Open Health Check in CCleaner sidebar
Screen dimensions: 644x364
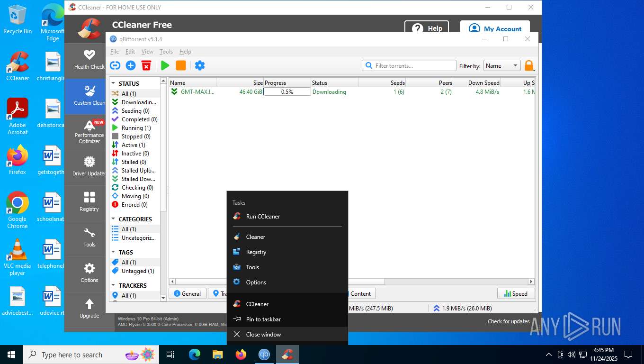(89, 60)
